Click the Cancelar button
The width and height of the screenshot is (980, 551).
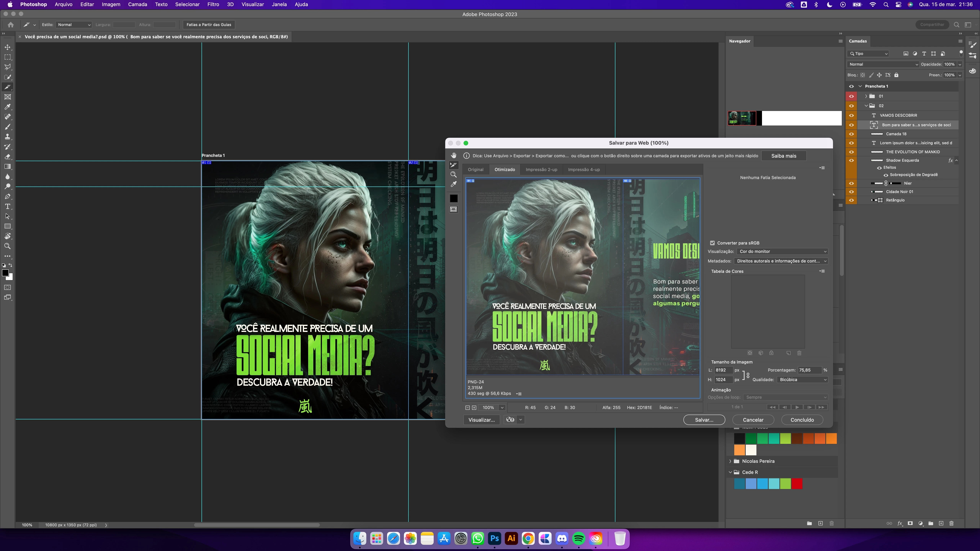[753, 420]
